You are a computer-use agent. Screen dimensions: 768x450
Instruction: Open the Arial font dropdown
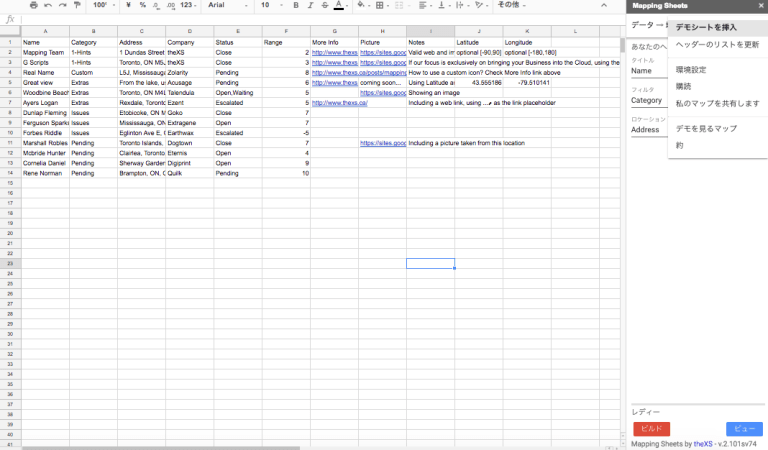pos(228,5)
